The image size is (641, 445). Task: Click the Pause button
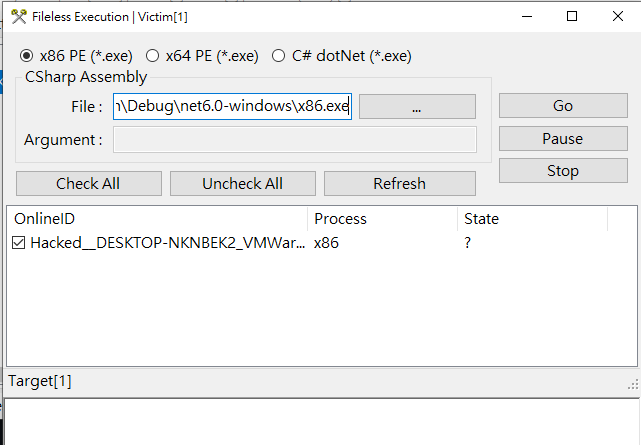[x=562, y=139]
